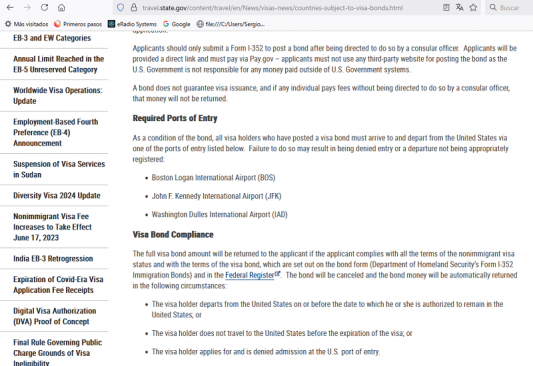This screenshot has height=366, width=533.
Task: Open Más visitados bookmarks folder
Action: coord(27,24)
